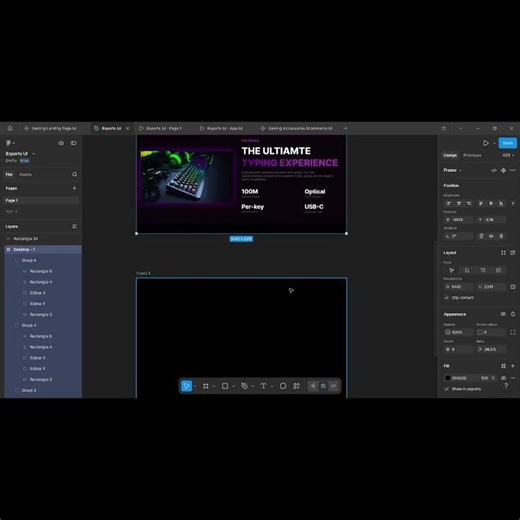Click the align vertical centers icon
The width and height of the screenshot is (520, 520).
491,203
